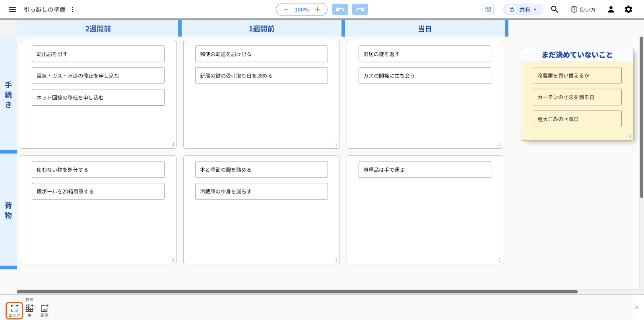This screenshot has width=644, height=320.
Task: Select the 1週間前 column header
Action: [x=262, y=29]
